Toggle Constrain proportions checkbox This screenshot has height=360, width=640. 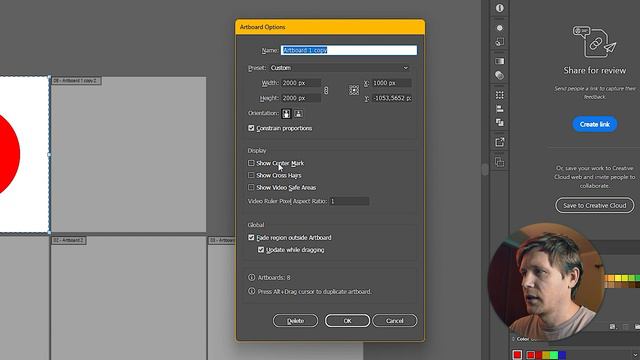(x=251, y=128)
